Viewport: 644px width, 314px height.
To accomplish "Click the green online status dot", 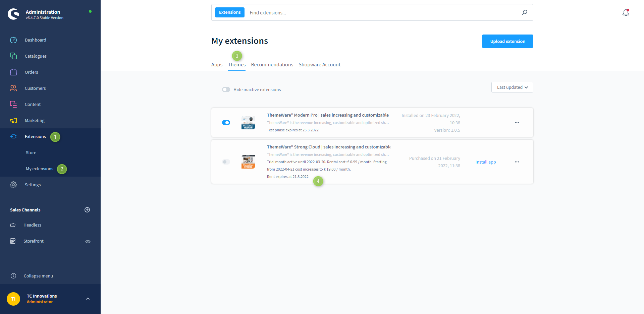I will (90, 11).
